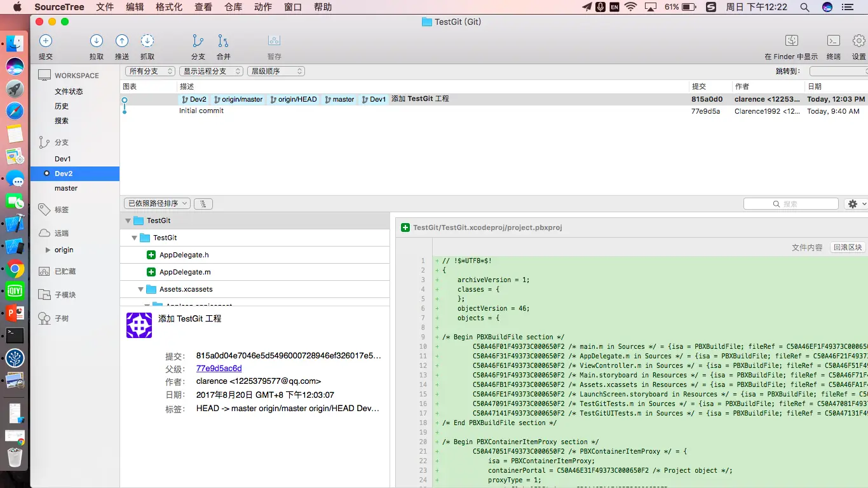Screen dimensions: 868x488
Task: Click the Branch (分支) toolbar icon
Action: tap(198, 41)
